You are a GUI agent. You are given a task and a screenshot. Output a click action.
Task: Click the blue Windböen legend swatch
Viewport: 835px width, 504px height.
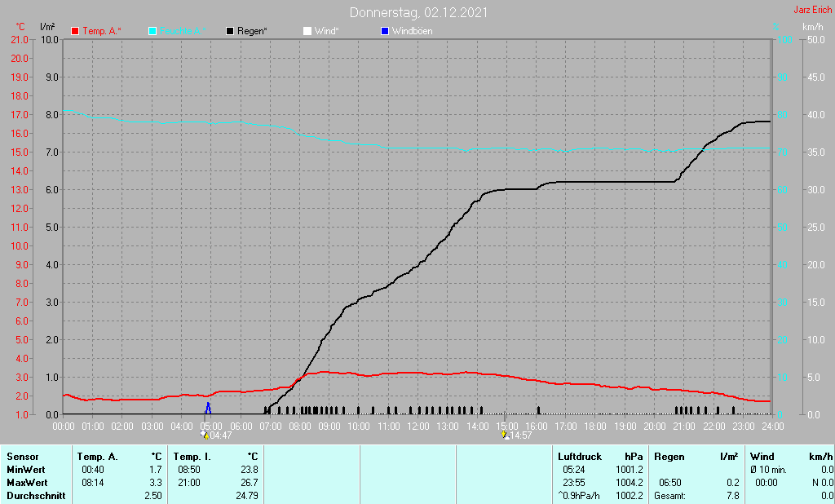point(385,32)
